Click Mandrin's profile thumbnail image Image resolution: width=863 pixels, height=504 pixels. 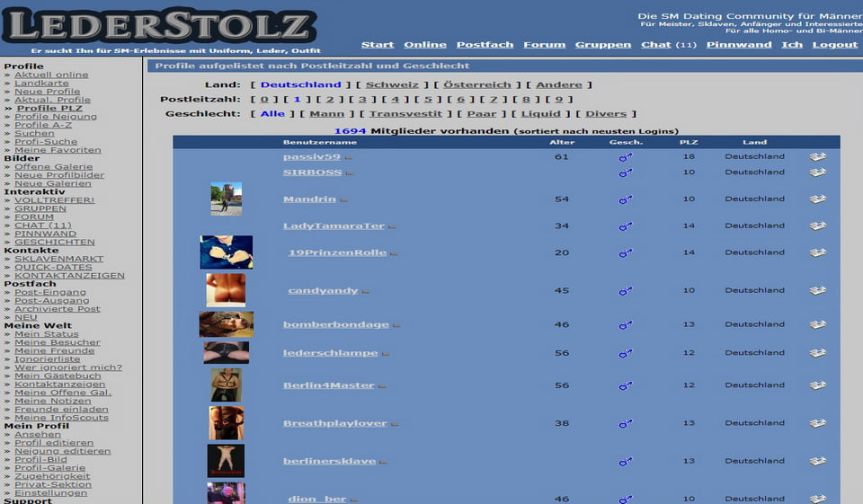pos(226,199)
